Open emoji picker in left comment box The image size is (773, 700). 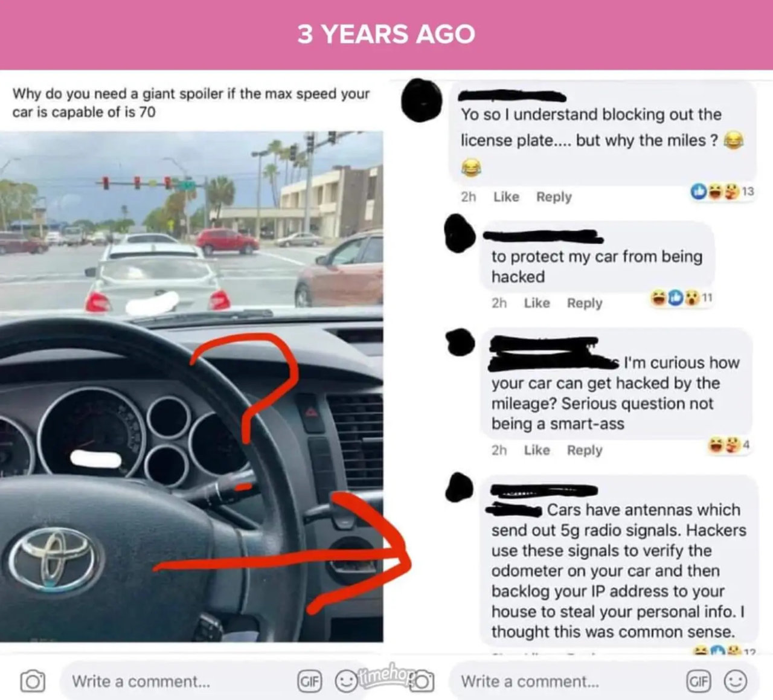click(x=345, y=681)
